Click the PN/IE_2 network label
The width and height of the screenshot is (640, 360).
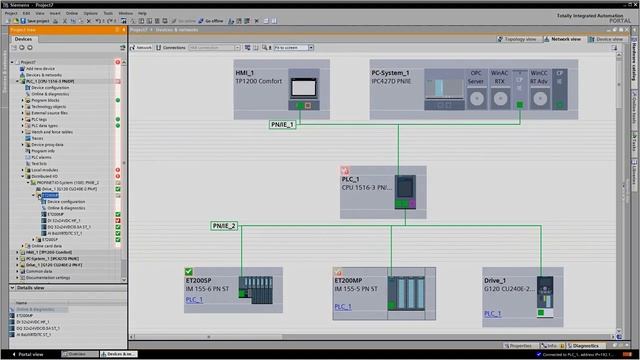pos(224,226)
